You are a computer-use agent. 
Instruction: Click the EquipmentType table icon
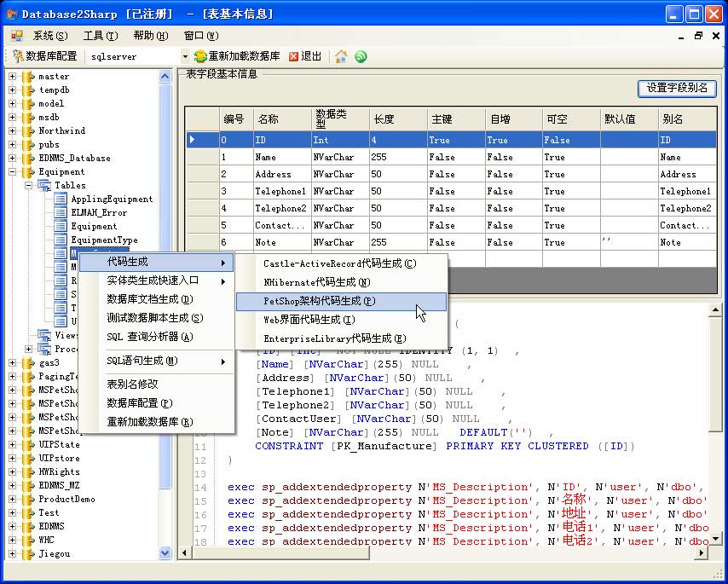[x=61, y=240]
